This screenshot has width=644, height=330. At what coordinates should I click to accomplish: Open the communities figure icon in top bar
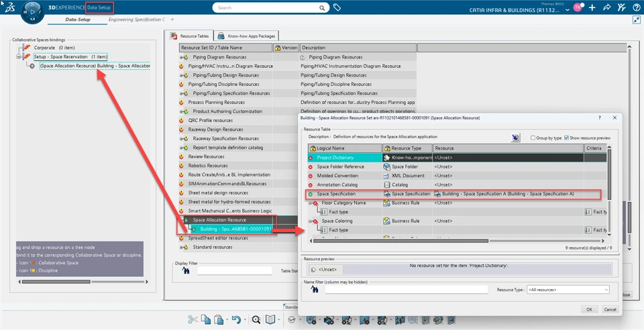coord(621,7)
